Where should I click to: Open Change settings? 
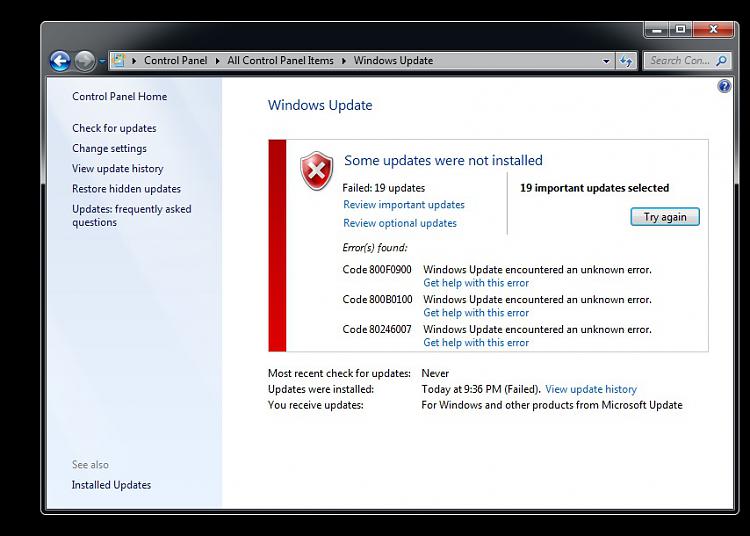[110, 148]
